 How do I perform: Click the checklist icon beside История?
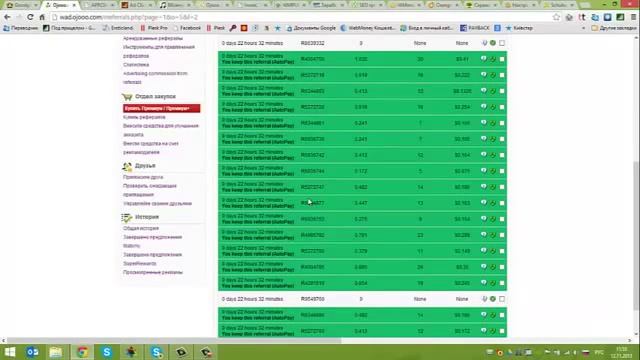(127, 218)
